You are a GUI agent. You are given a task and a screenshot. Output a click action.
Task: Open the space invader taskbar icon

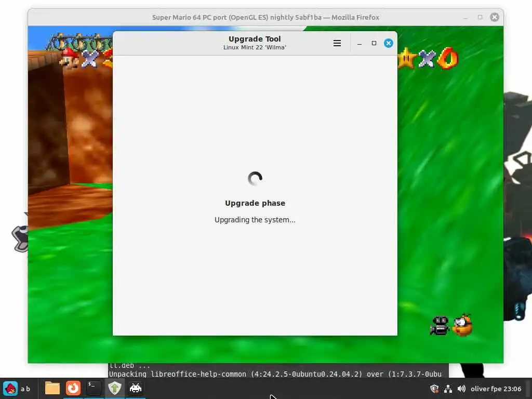[x=136, y=388]
